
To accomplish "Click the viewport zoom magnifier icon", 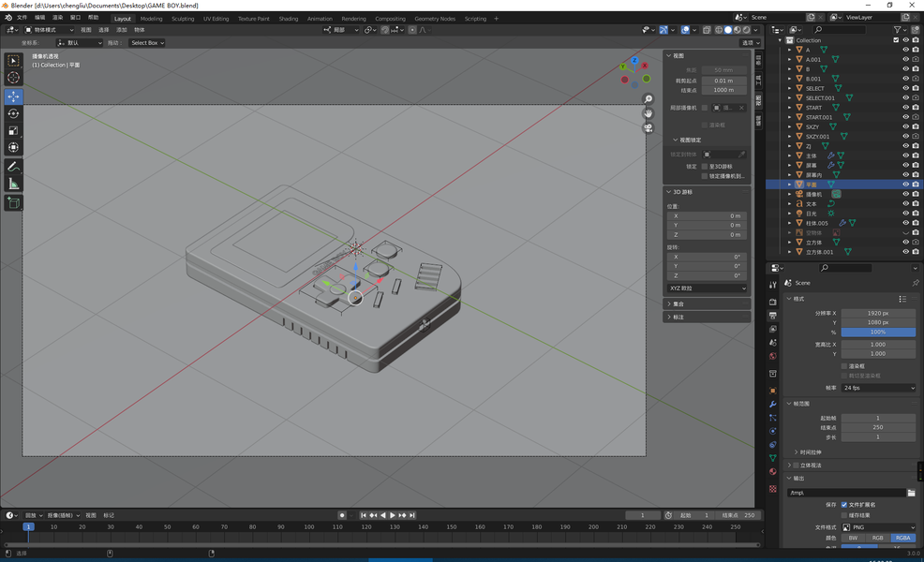I will (x=648, y=99).
